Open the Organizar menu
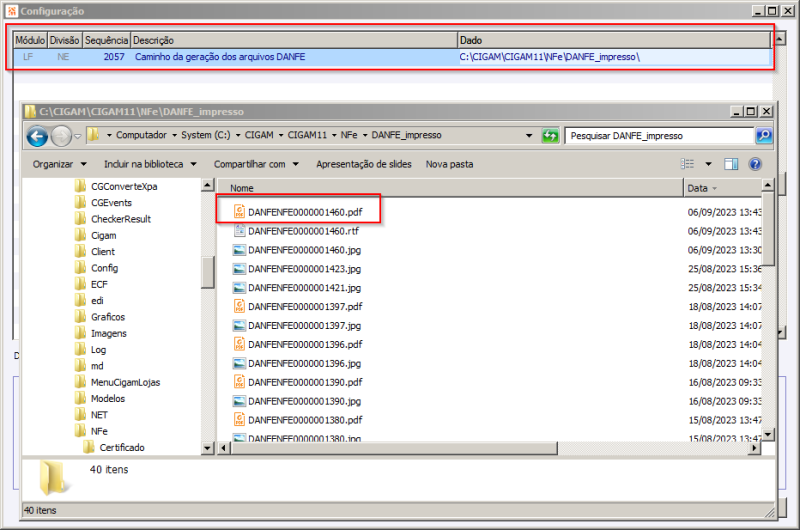The width and height of the screenshot is (800, 530). (x=60, y=164)
